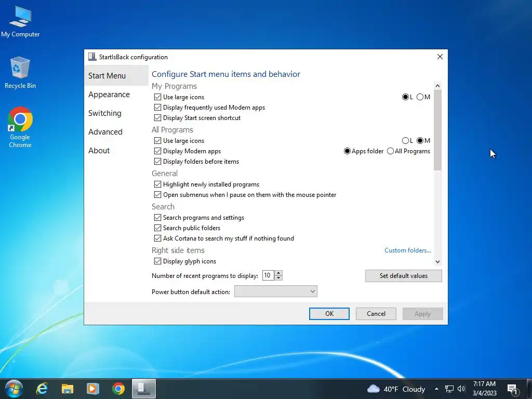Click the StartIsBack title bar icon
This screenshot has height=399, width=532.
coord(92,57)
